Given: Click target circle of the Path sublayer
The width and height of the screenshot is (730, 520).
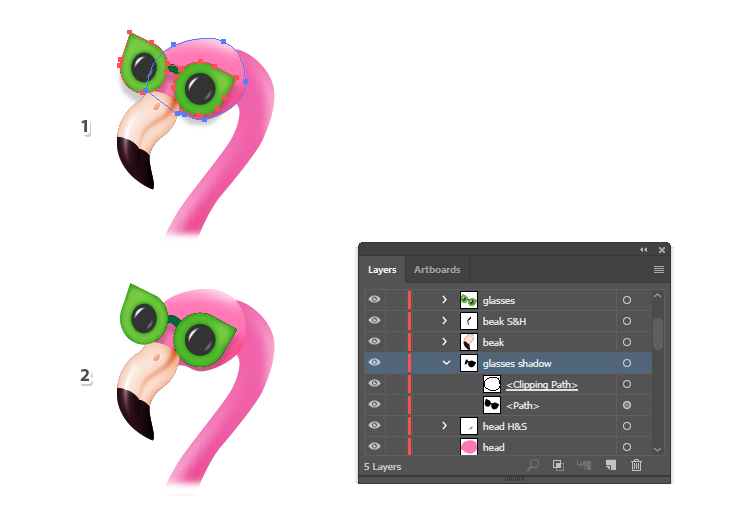Looking at the screenshot, I should click(x=627, y=405).
